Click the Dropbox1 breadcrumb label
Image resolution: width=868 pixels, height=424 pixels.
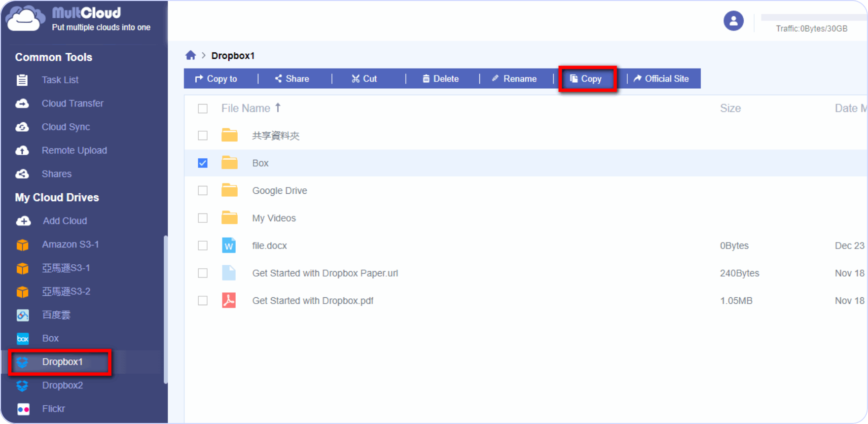pos(233,56)
